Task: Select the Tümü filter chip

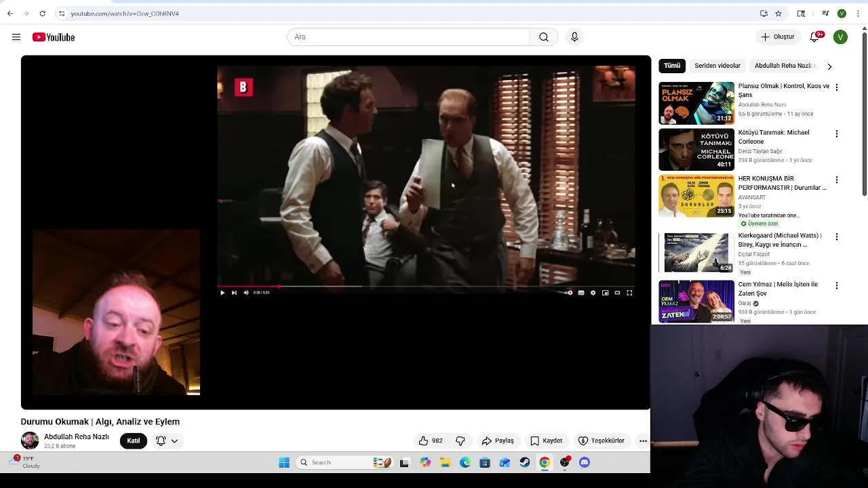Action: pyautogui.click(x=672, y=66)
